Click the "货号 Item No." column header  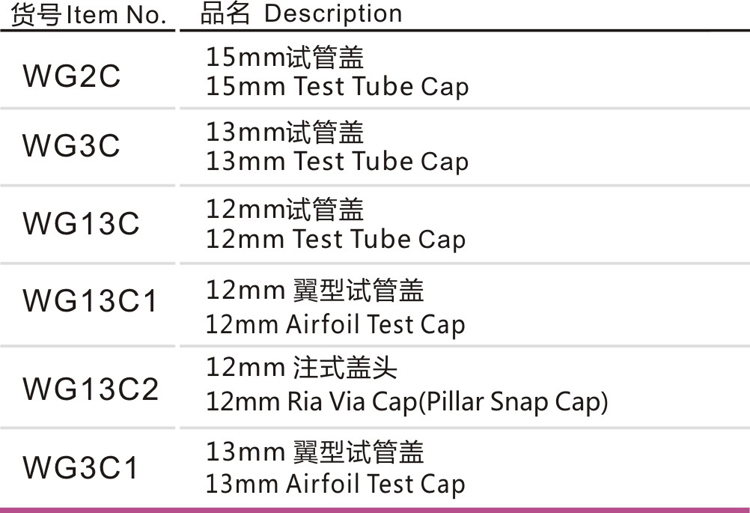(x=90, y=14)
